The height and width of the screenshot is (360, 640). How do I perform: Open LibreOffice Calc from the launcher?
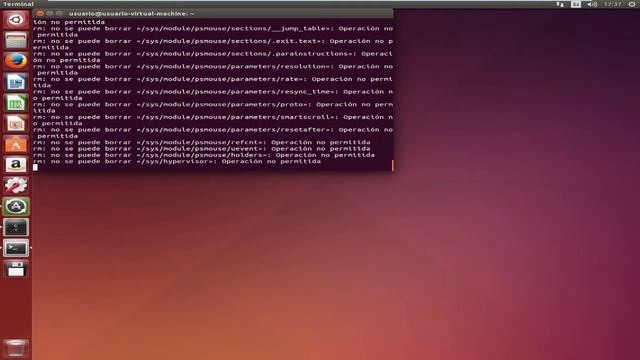coord(16,103)
